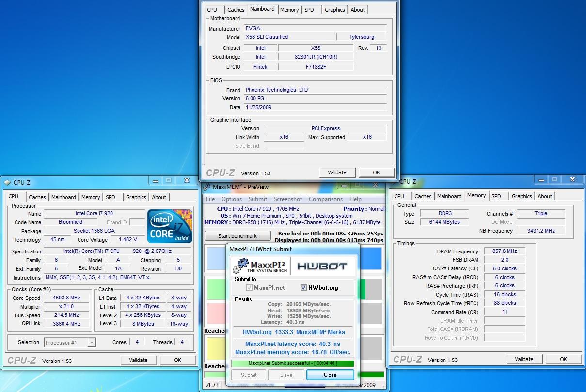Click the green Submit successful progress bar
This screenshot has height=392, width=586.
point(292,363)
